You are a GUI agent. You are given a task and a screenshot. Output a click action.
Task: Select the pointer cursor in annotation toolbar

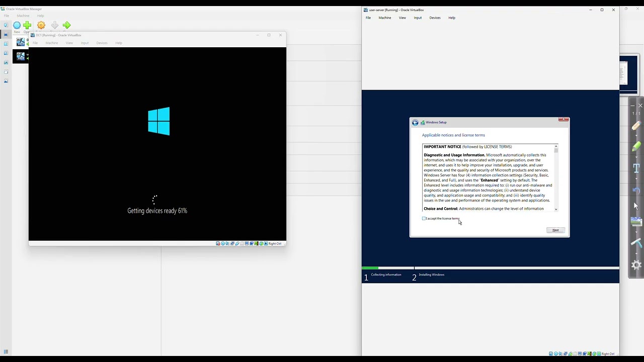tap(636, 206)
